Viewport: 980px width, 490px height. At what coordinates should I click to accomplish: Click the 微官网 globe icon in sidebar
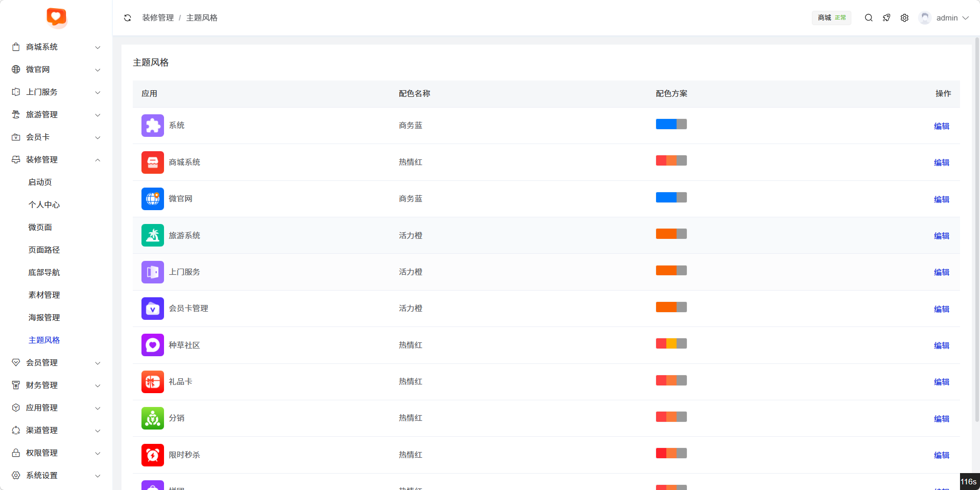[16, 69]
